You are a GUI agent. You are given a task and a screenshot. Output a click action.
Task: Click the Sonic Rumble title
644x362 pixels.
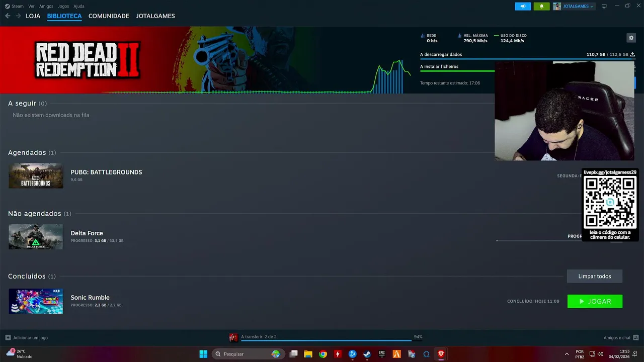pos(90,298)
